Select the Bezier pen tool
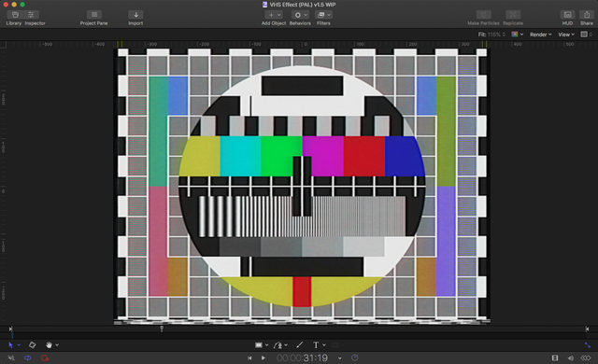 tap(278, 345)
